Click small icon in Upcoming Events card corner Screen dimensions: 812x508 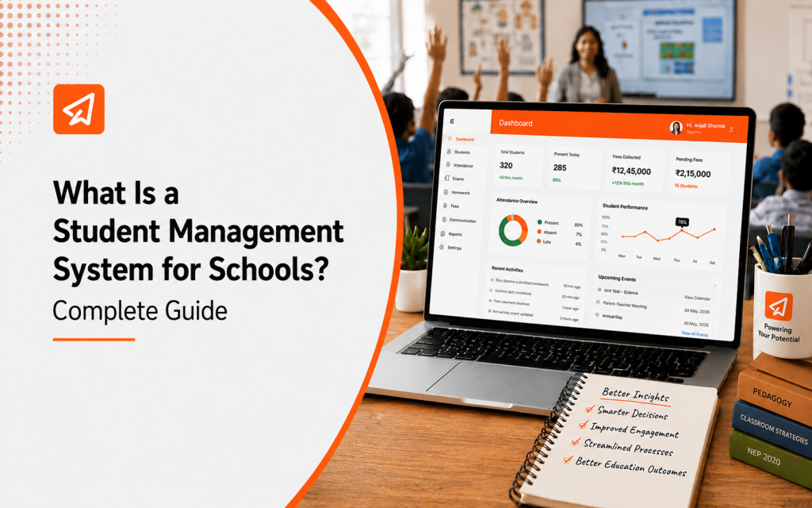click(715, 286)
